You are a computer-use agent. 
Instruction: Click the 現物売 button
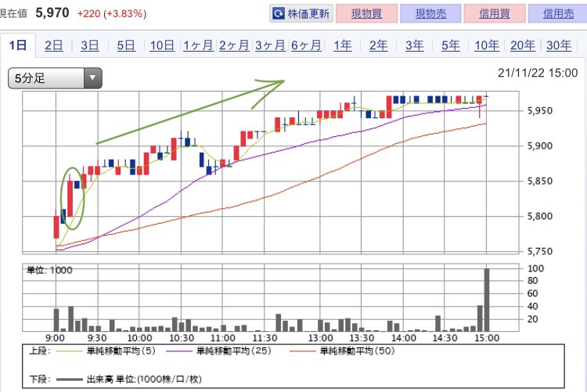coord(430,14)
